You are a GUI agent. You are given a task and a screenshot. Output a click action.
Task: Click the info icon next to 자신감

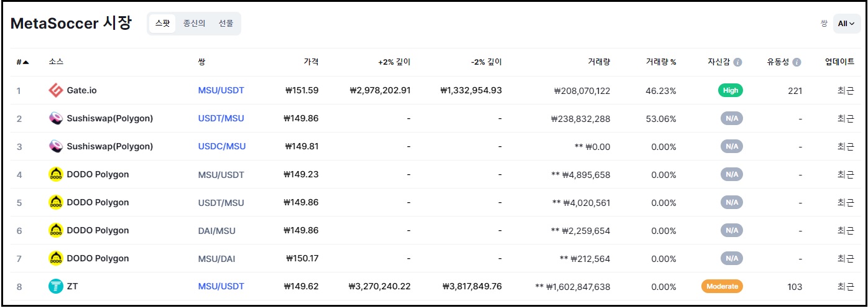737,62
